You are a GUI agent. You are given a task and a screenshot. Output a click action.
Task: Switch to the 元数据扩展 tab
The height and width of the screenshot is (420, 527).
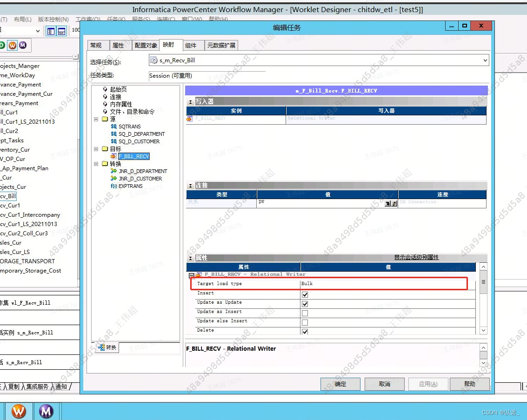pyautogui.click(x=221, y=46)
